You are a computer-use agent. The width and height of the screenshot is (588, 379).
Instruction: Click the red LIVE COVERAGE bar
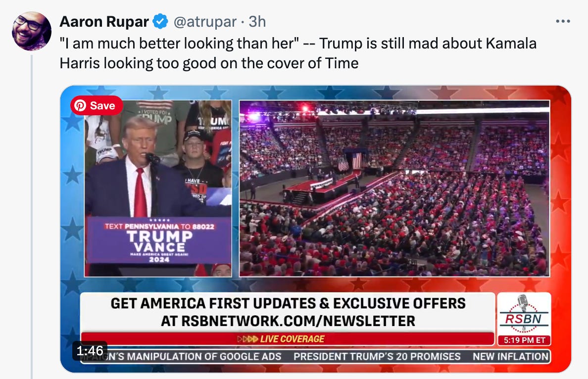pyautogui.click(x=288, y=339)
